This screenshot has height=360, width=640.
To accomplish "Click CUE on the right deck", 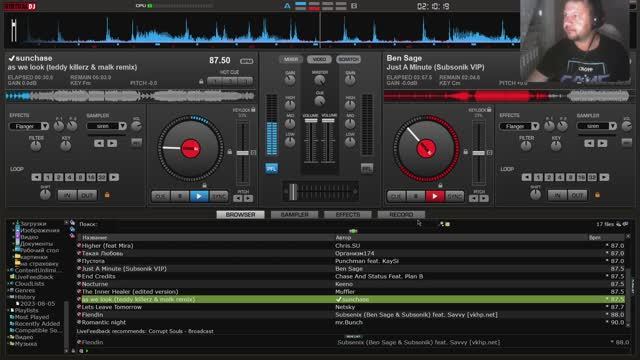I will [x=396, y=197].
